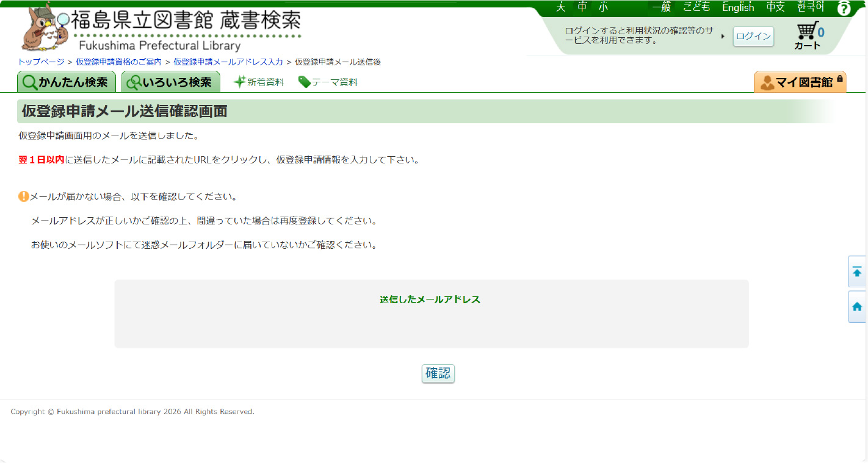Click the ログイン button
The image size is (868, 463).
[753, 36]
